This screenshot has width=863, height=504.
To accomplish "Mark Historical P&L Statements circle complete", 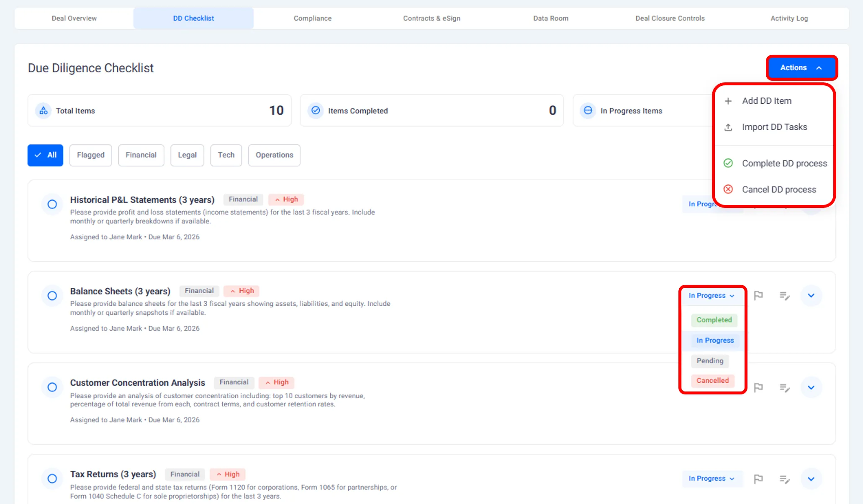I will [52, 204].
